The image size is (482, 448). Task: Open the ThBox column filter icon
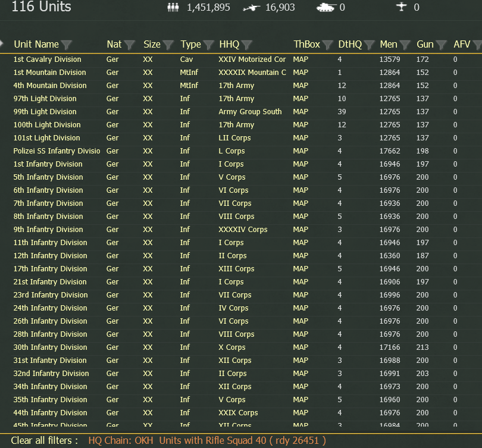click(328, 45)
